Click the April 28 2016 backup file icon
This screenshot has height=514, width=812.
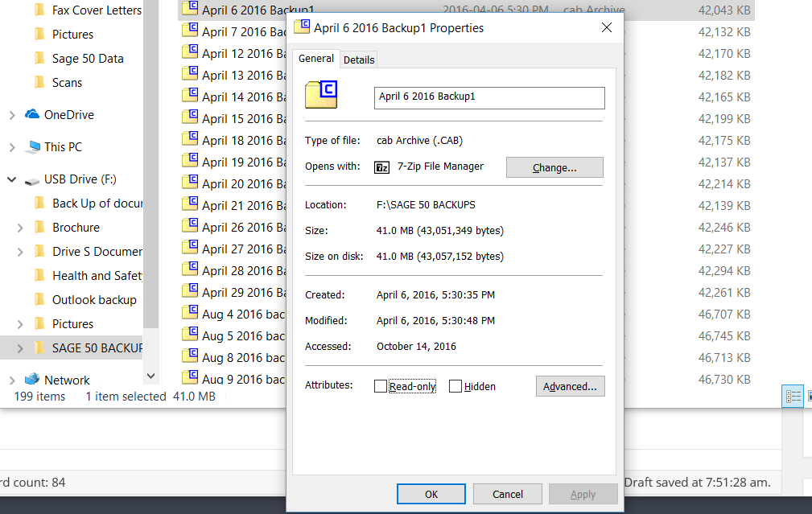(190, 269)
